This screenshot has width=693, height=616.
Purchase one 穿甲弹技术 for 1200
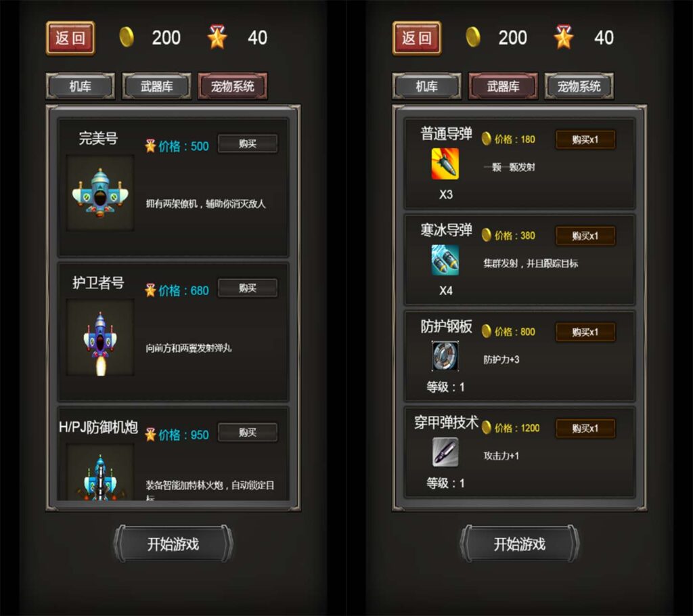pyautogui.click(x=585, y=428)
